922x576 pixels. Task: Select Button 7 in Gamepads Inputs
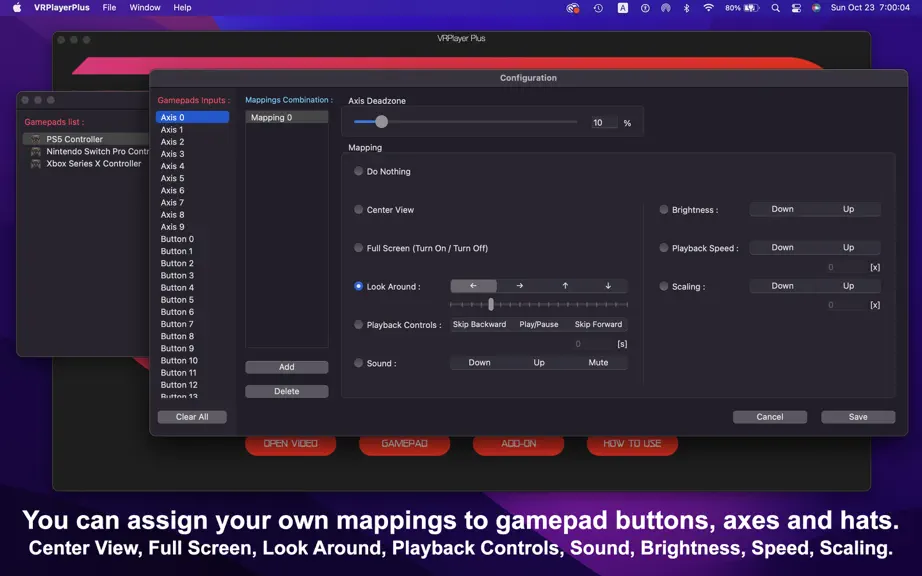[192, 324]
